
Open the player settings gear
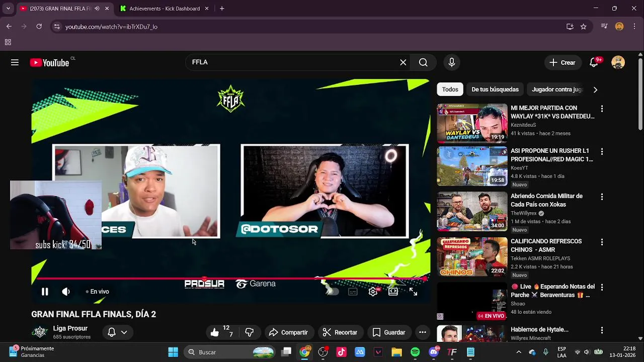pyautogui.click(x=373, y=292)
